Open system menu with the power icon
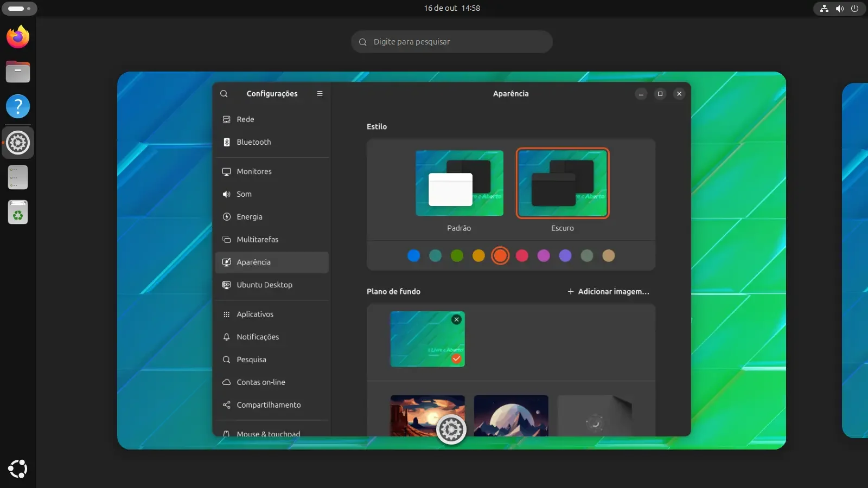This screenshot has height=488, width=868. click(855, 8)
